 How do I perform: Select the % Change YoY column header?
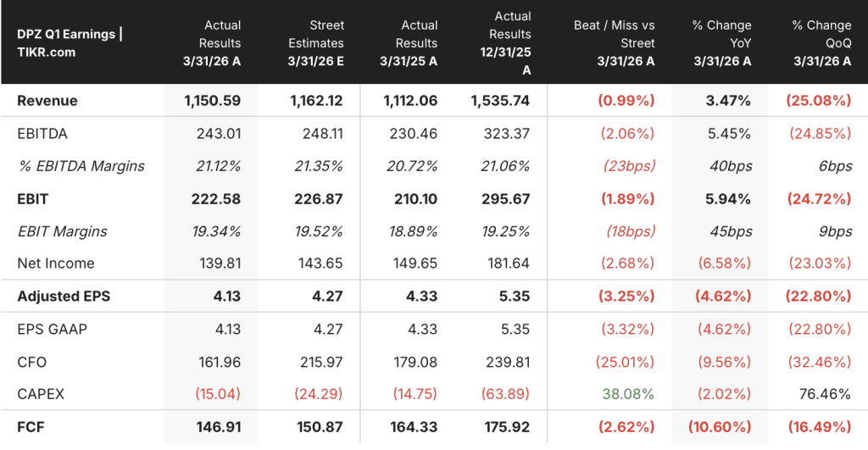tap(722, 43)
